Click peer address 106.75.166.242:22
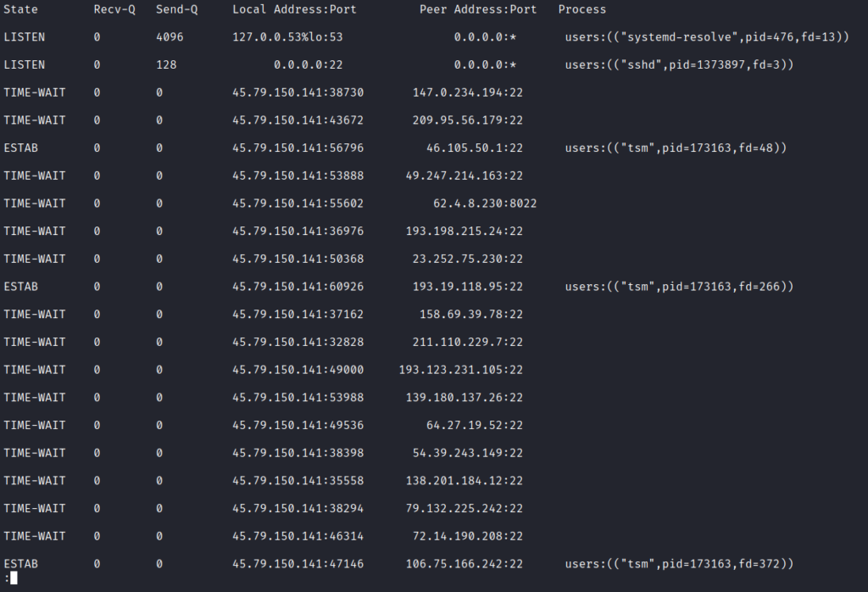 click(x=464, y=564)
